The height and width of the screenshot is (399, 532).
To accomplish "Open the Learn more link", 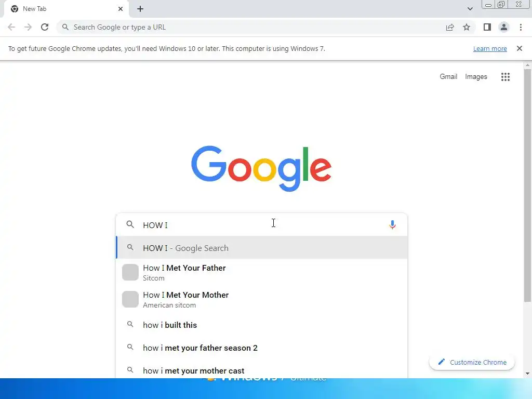I will (490, 48).
